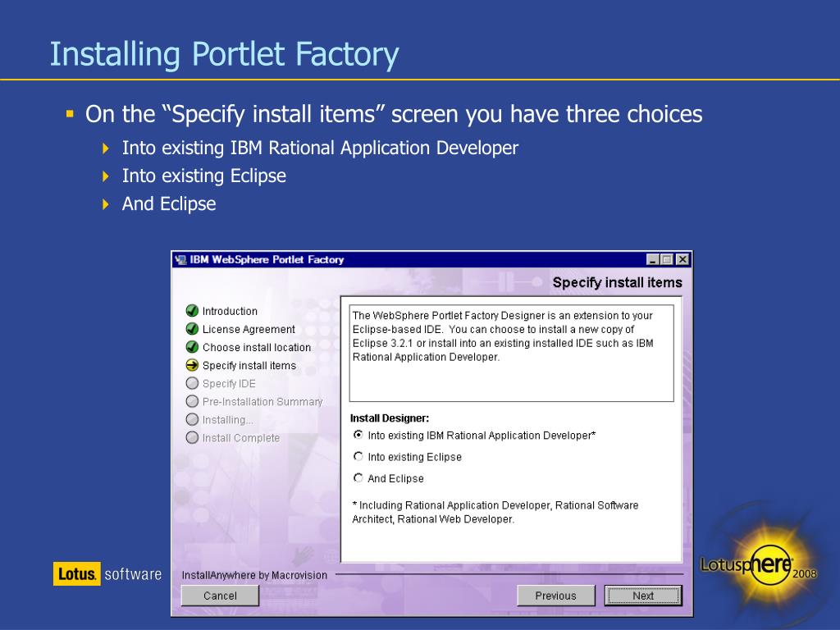This screenshot has width=840, height=630.
Task: Click the Choose install location step label
Action: (257, 348)
